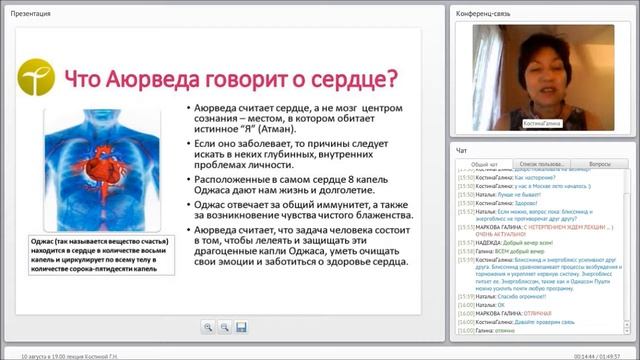
Task: Click the heart anatomy image on slide
Action: (x=102, y=170)
